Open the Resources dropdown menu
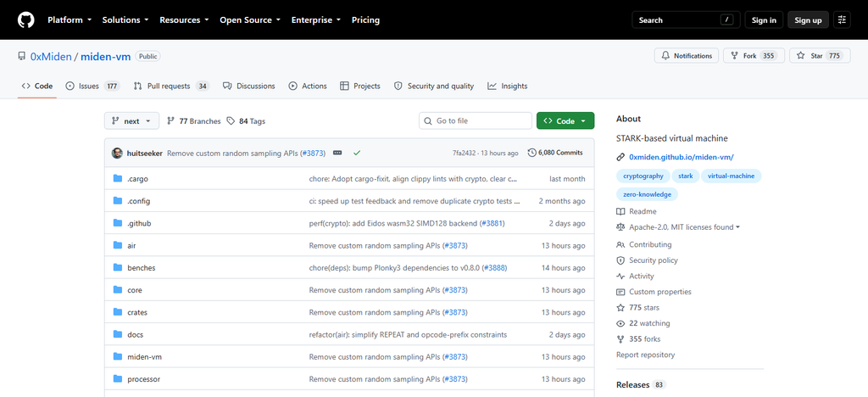 coord(184,20)
